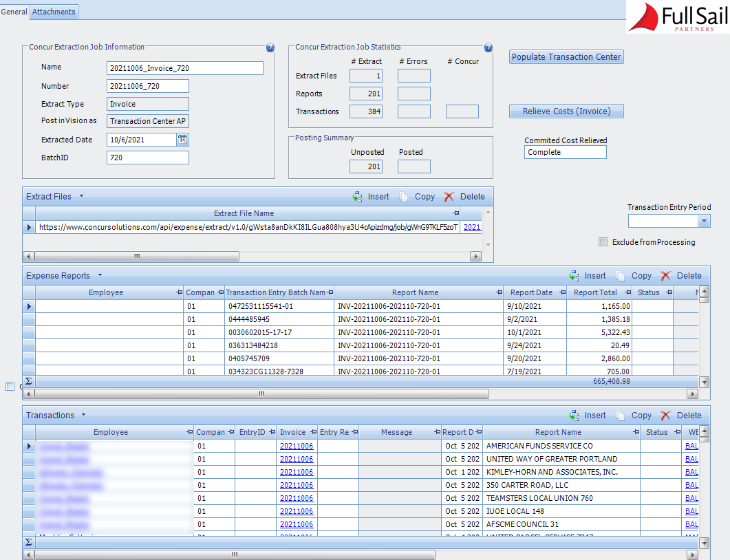This screenshot has width=730, height=560.
Task: Click the Populate Transaction Center button
Action: (x=566, y=56)
